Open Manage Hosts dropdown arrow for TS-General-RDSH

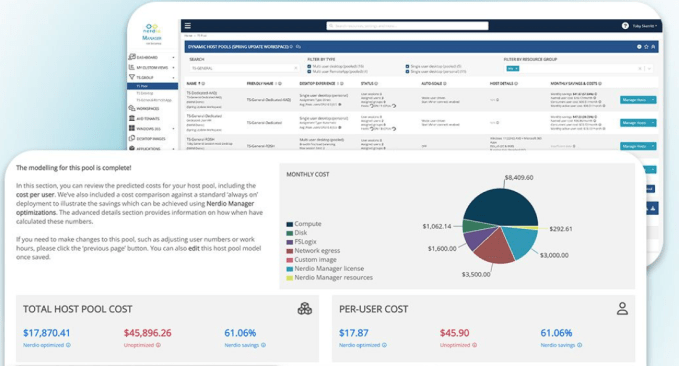tap(653, 146)
